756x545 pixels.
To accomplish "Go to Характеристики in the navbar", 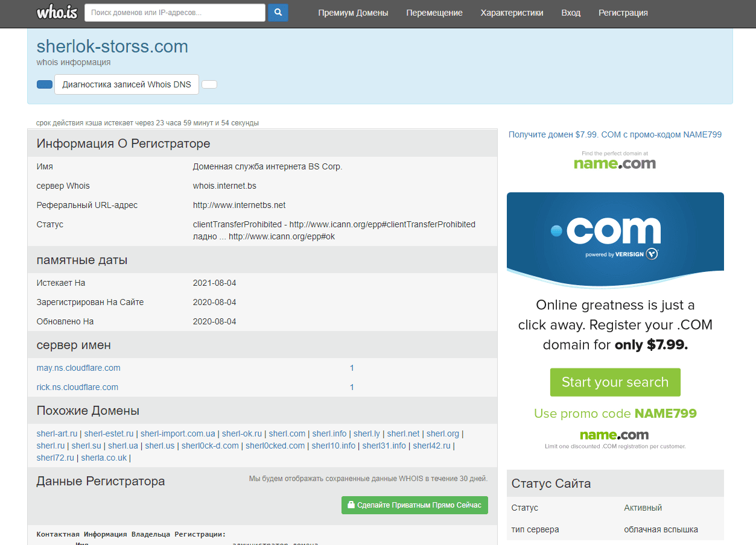I will [512, 13].
